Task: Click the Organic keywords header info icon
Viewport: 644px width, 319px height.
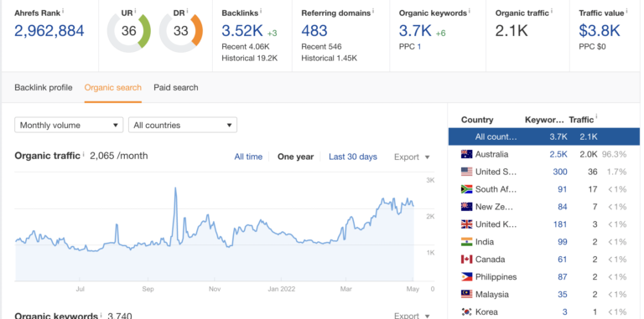Action: point(469,11)
